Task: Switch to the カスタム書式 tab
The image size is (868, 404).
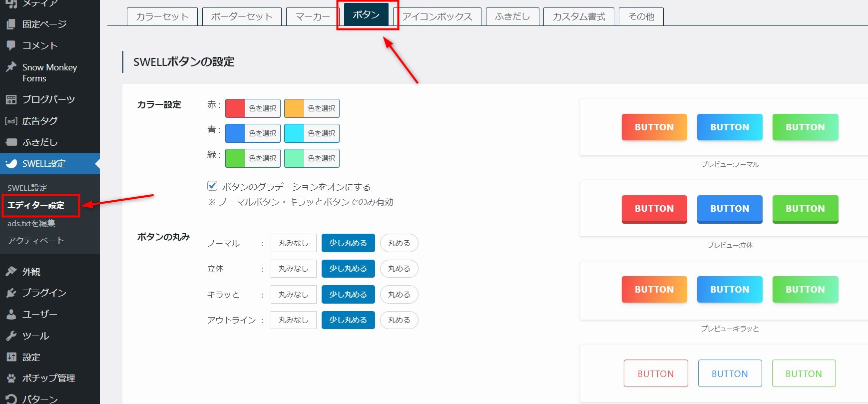Action: pos(579,16)
